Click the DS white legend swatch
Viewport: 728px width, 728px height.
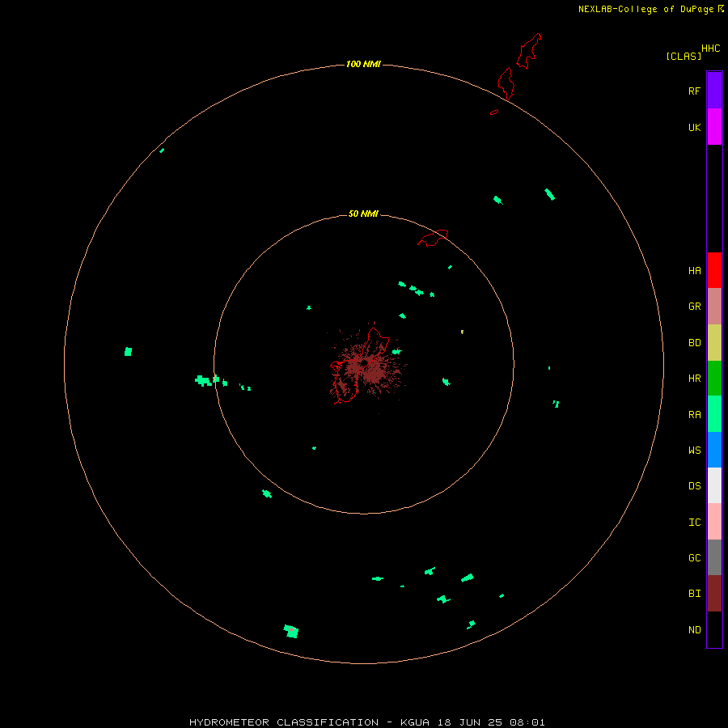714,485
